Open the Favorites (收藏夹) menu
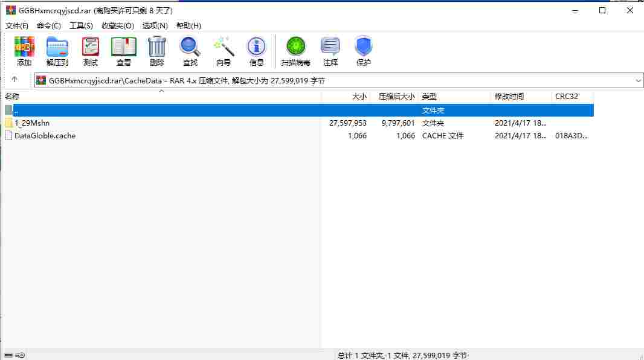 pyautogui.click(x=118, y=26)
